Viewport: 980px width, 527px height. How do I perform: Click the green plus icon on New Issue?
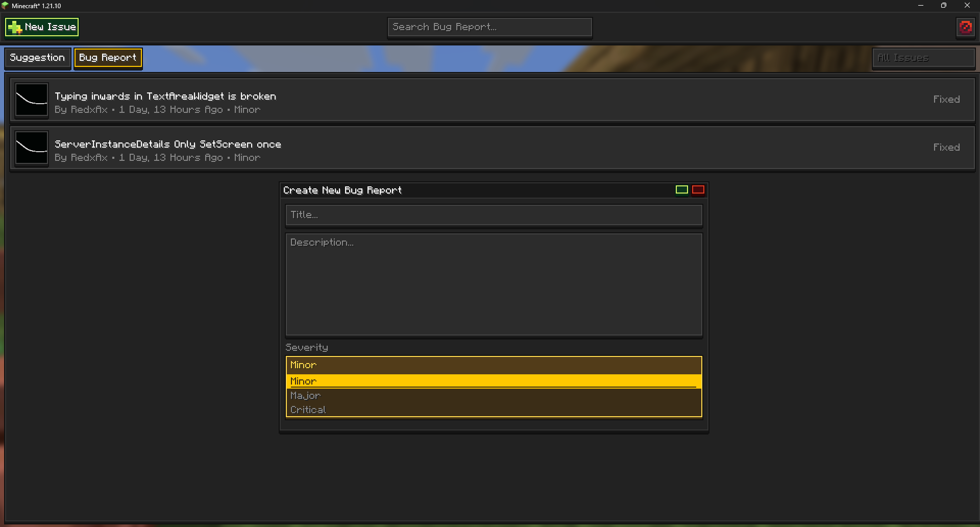(x=15, y=27)
